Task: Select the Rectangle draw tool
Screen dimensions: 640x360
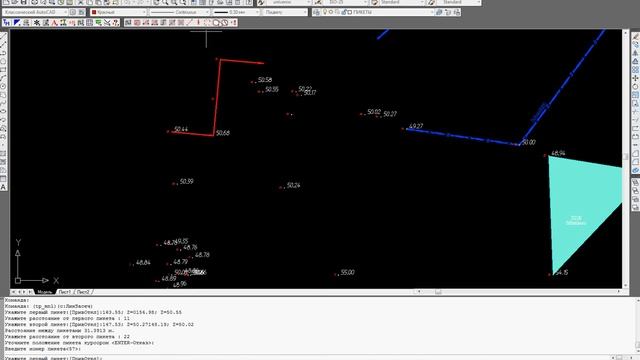Action: [x=3, y=70]
